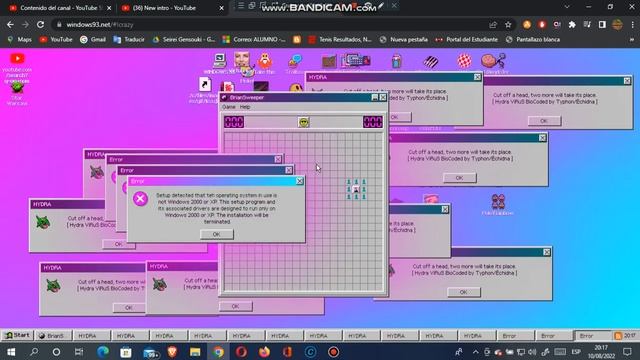Screen dimensions: 640x360
Task: Open the red checkered ball desktop icon
Action: coord(464,61)
